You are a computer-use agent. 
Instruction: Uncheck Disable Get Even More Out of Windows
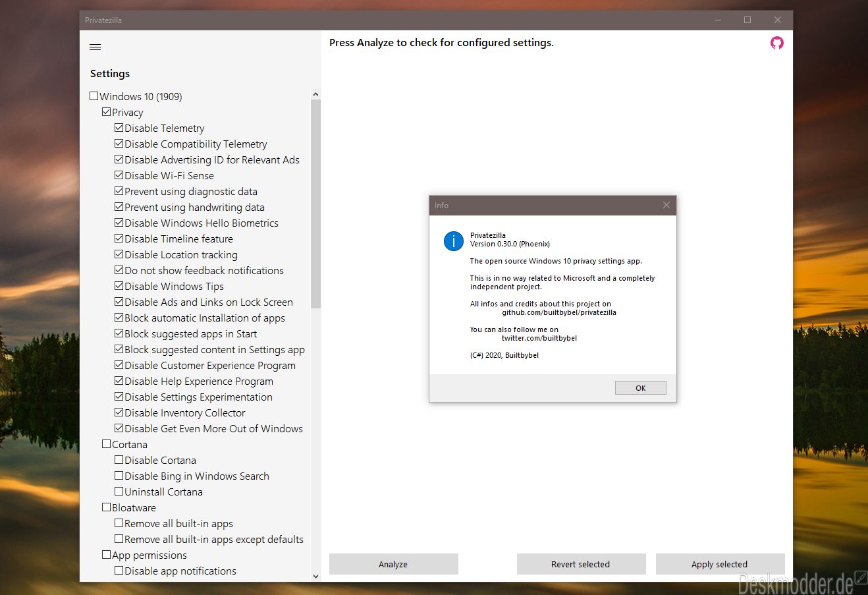coord(119,428)
